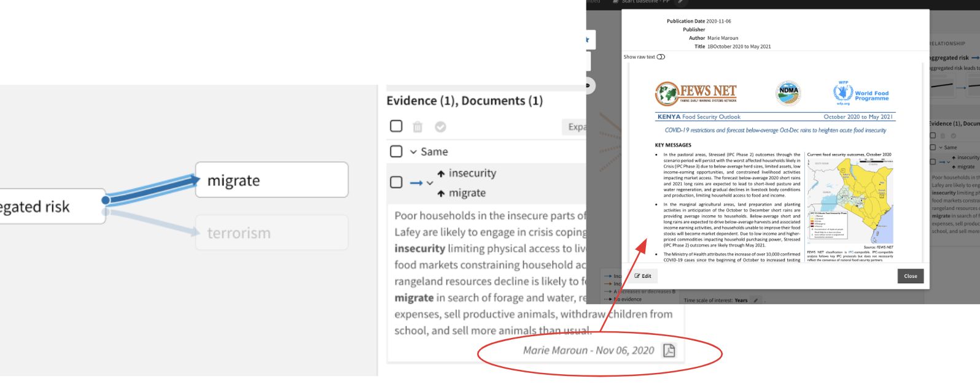Check the Same group checkbox
Image resolution: width=980 pixels, height=384 pixels.
click(396, 151)
